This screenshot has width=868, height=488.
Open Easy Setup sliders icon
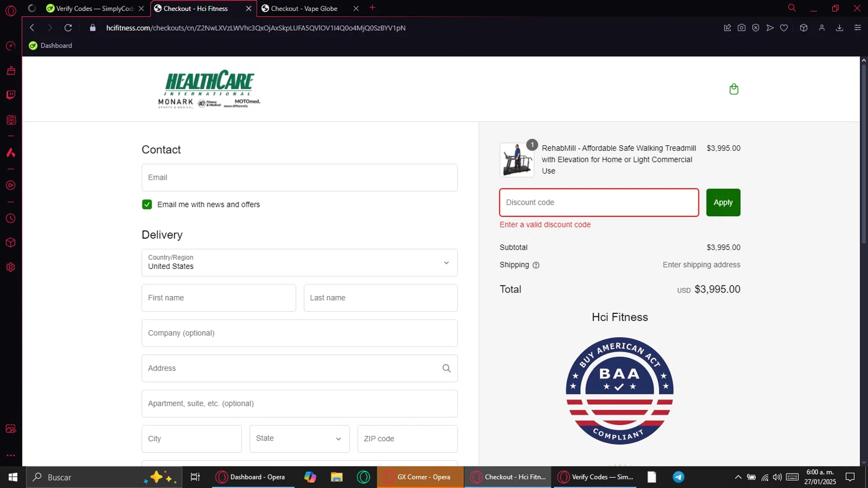858,28
